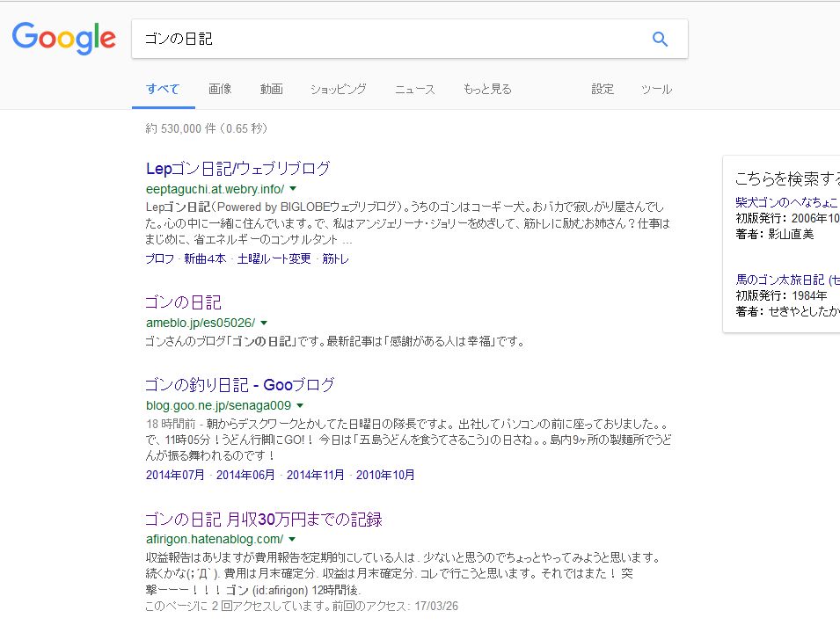The image size is (840, 640).
Task: Expand arrow next to eeptaguchi.at.webry.info
Action: pos(293,189)
